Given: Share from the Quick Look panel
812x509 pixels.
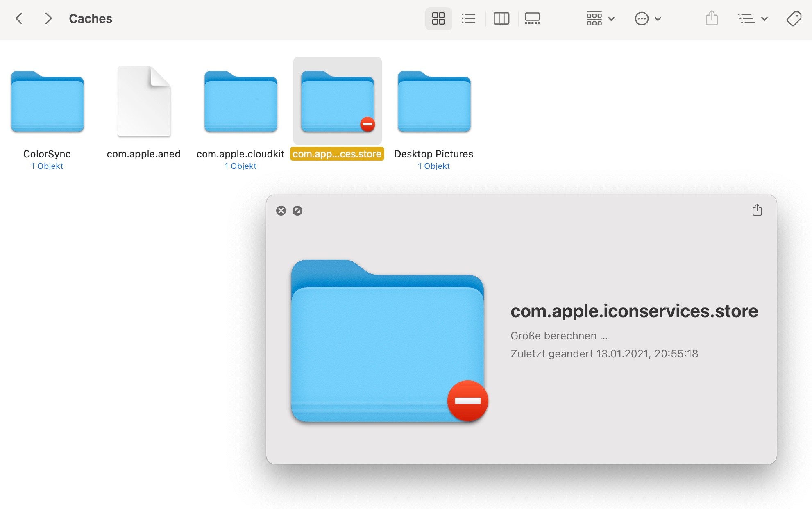Looking at the screenshot, I should [x=757, y=210].
